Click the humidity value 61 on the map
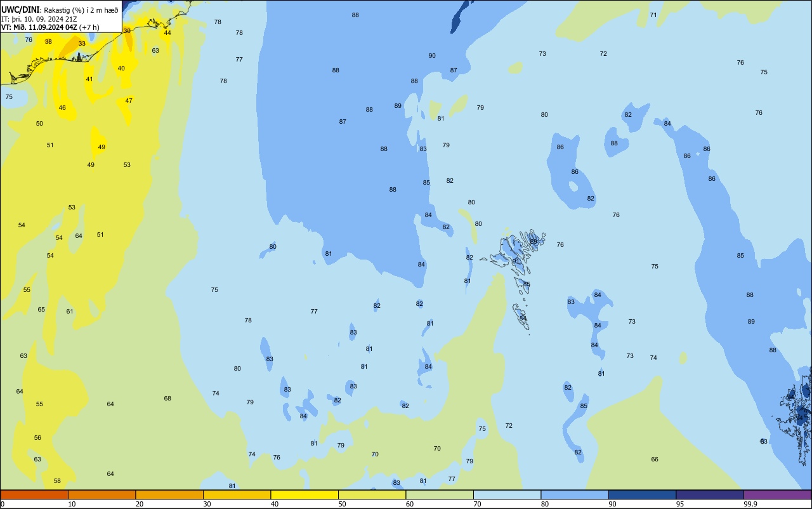The width and height of the screenshot is (812, 509). coord(70,312)
